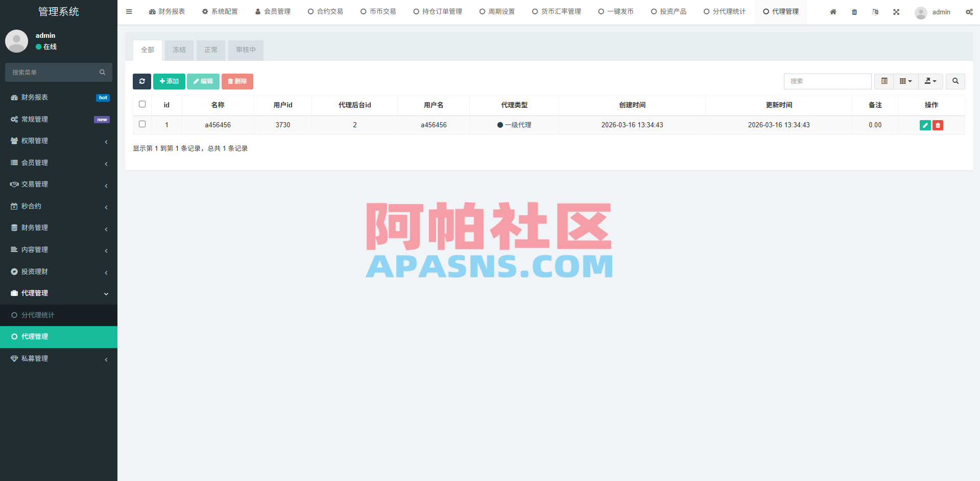Select 分代理统计 in the sidebar submenu
Screen dimensions: 980x481
(59, 315)
